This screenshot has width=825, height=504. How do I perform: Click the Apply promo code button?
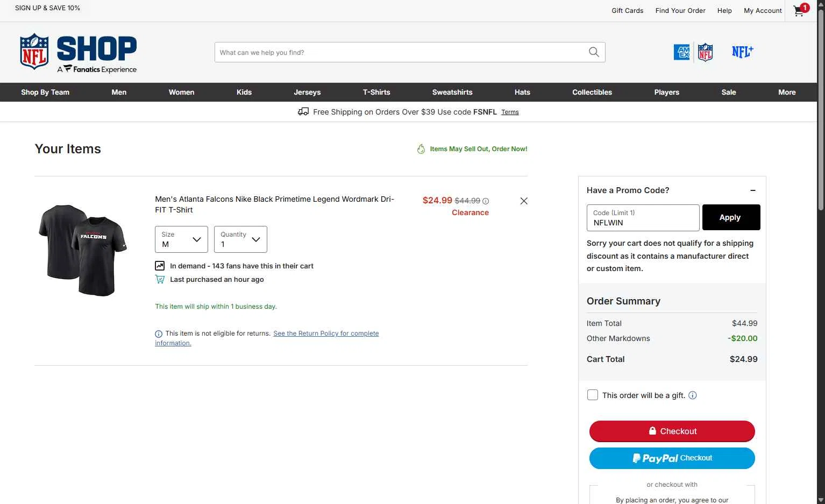[x=731, y=217]
